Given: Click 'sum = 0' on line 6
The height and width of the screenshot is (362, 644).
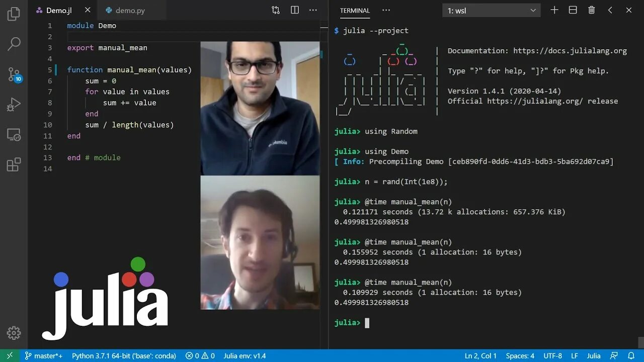Looking at the screenshot, I should click(x=101, y=81).
